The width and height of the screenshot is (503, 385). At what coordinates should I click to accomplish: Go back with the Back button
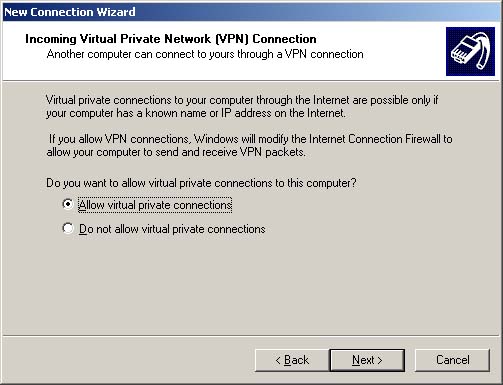point(292,360)
